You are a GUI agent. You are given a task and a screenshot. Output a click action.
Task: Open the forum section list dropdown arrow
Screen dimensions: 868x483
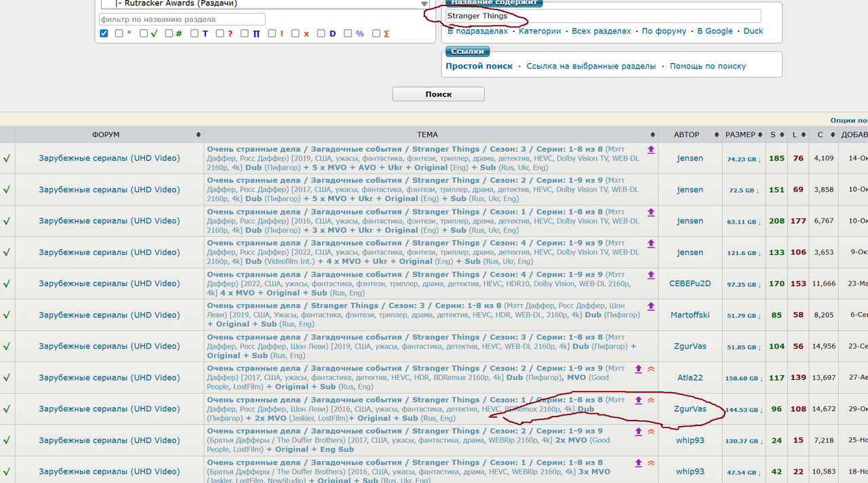[425, 3]
